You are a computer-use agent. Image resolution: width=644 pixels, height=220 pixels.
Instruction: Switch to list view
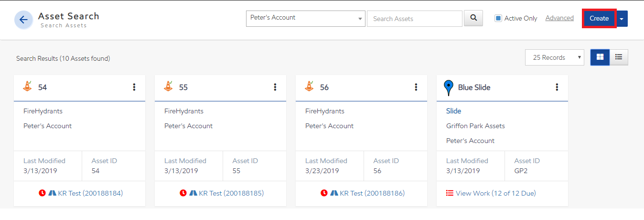tap(619, 57)
